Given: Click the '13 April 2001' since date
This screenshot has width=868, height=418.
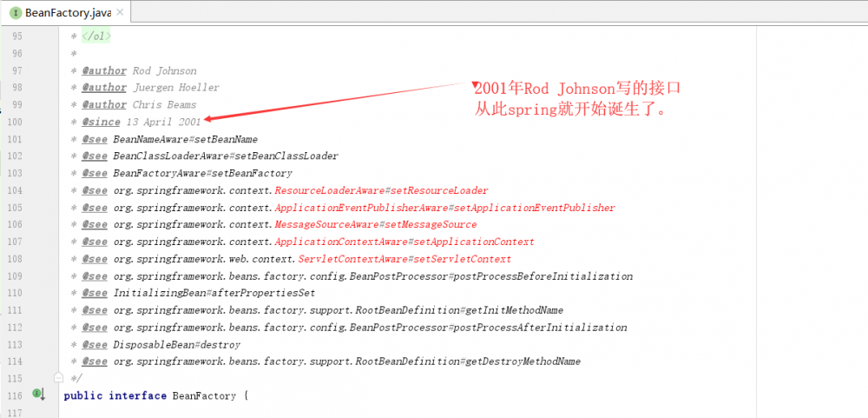Looking at the screenshot, I should (x=164, y=122).
